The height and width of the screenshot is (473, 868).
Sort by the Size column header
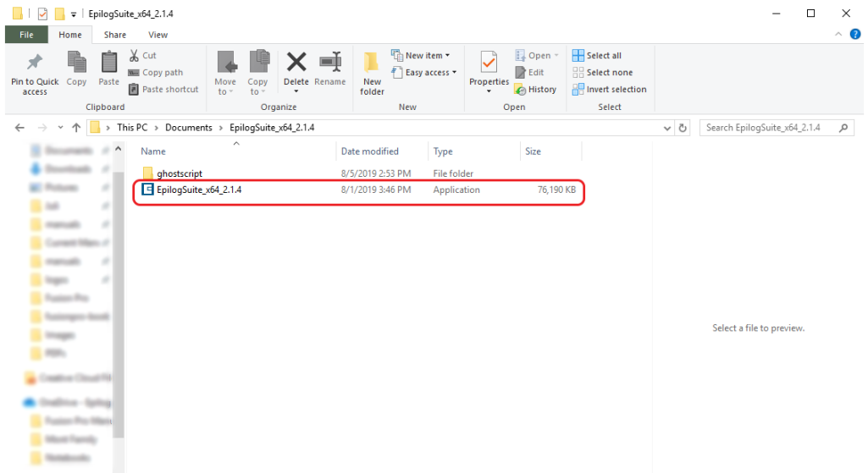pos(533,151)
